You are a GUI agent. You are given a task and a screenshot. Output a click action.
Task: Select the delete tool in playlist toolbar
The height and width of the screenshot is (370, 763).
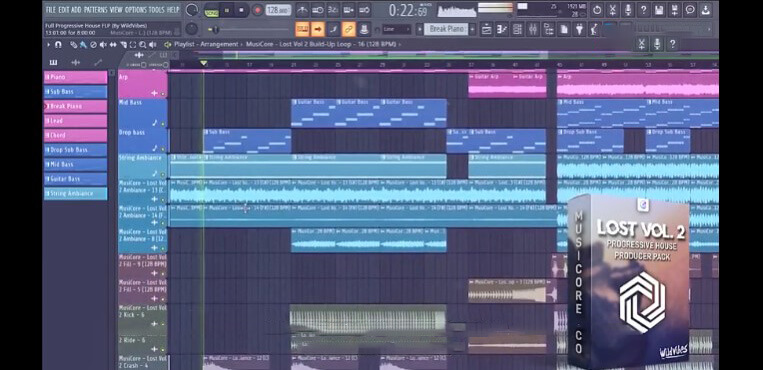[x=93, y=44]
